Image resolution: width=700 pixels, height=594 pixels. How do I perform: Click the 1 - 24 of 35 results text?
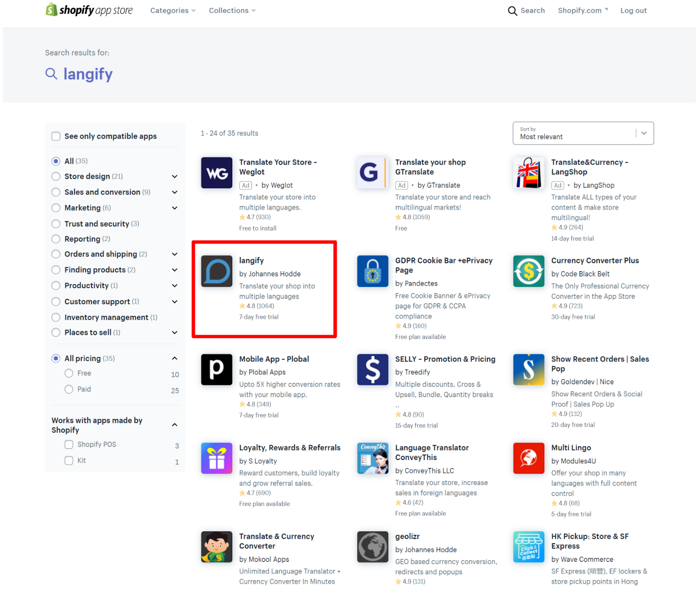pos(229,133)
